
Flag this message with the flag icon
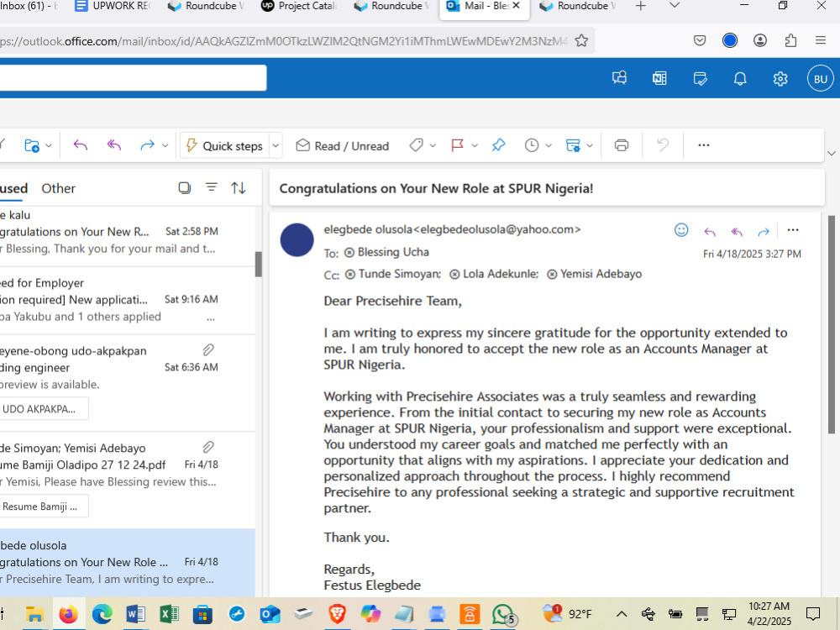click(x=457, y=145)
